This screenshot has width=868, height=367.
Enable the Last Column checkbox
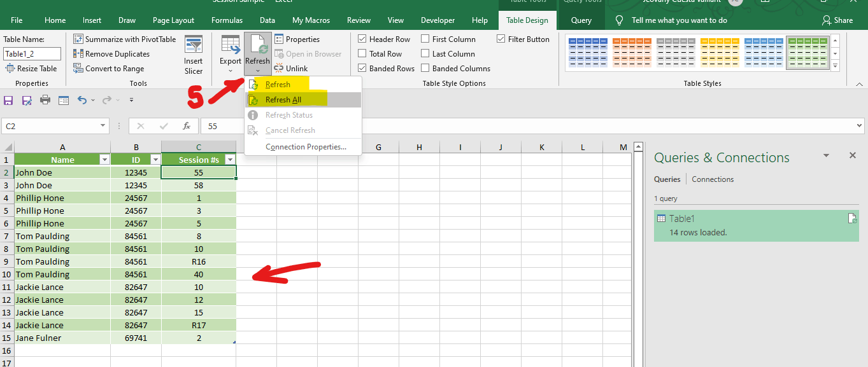click(x=425, y=54)
